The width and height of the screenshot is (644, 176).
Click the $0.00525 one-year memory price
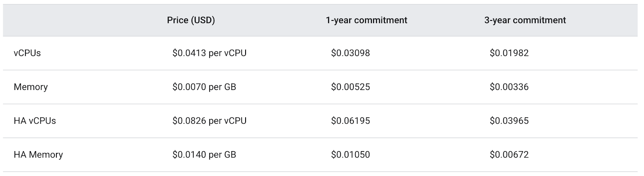point(350,87)
